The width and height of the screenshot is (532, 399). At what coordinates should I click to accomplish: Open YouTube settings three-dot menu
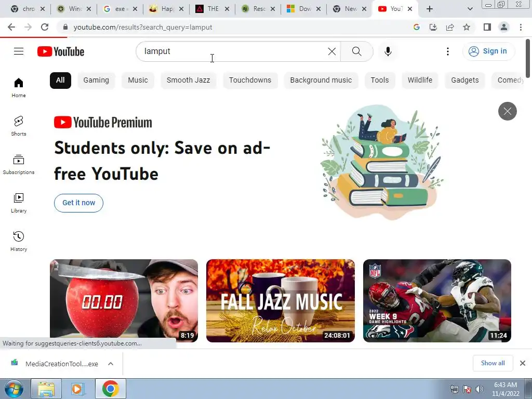pyautogui.click(x=447, y=51)
